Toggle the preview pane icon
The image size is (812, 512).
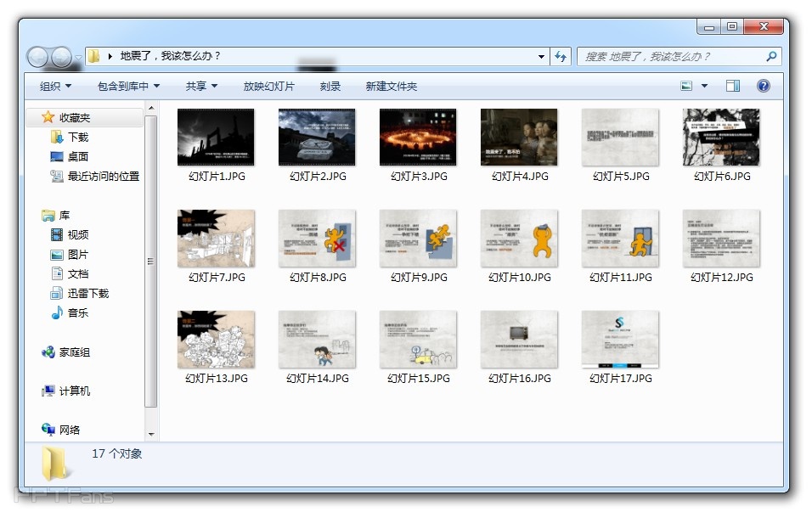click(733, 86)
